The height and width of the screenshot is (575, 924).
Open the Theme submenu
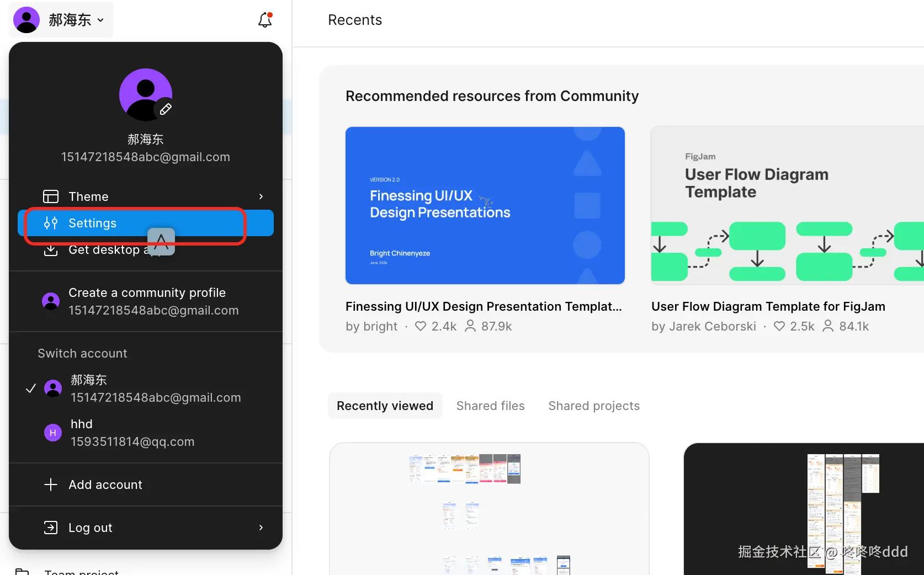(x=146, y=196)
